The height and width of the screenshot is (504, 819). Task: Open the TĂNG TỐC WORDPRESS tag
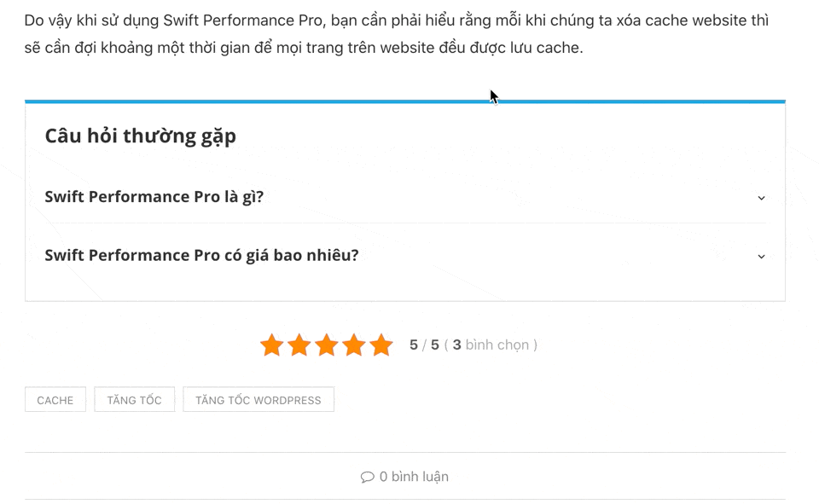pyautogui.click(x=258, y=400)
